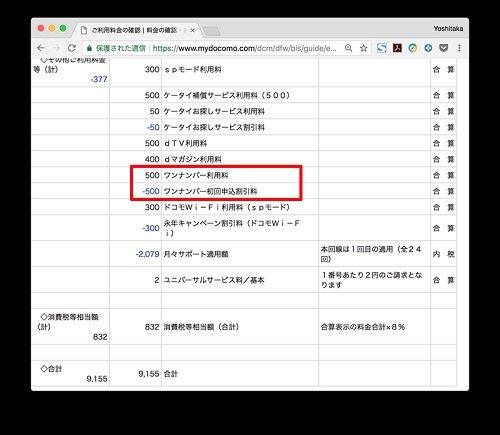Click the 本回線は１回目の適用 note
500x435 pixels.
(x=371, y=254)
